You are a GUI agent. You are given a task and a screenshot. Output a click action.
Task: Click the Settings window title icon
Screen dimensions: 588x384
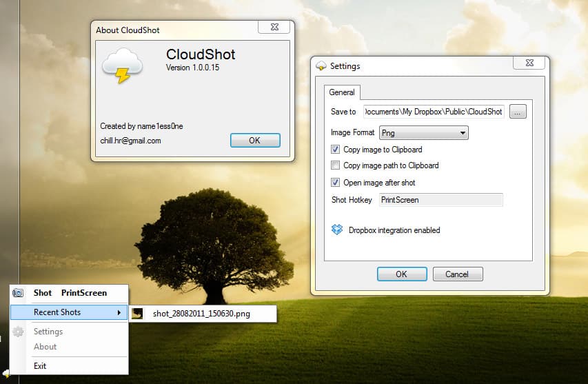coord(321,66)
